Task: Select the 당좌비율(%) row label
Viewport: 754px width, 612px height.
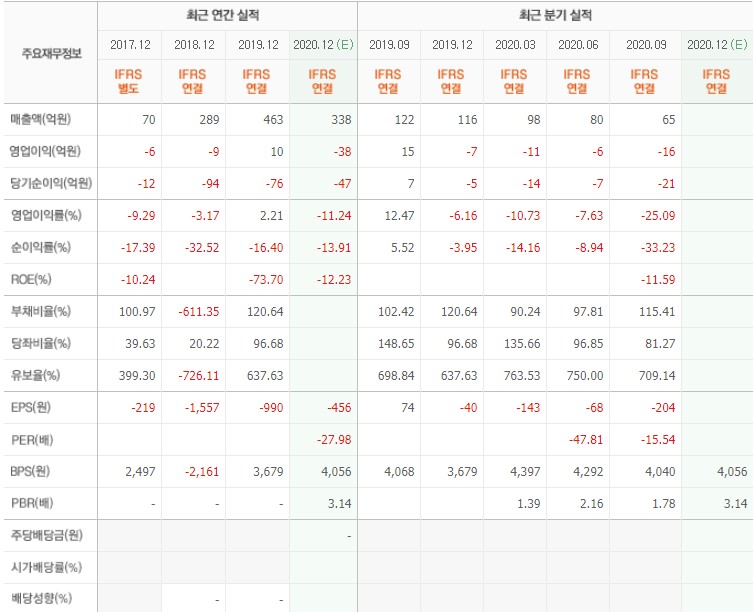Action: 41,344
